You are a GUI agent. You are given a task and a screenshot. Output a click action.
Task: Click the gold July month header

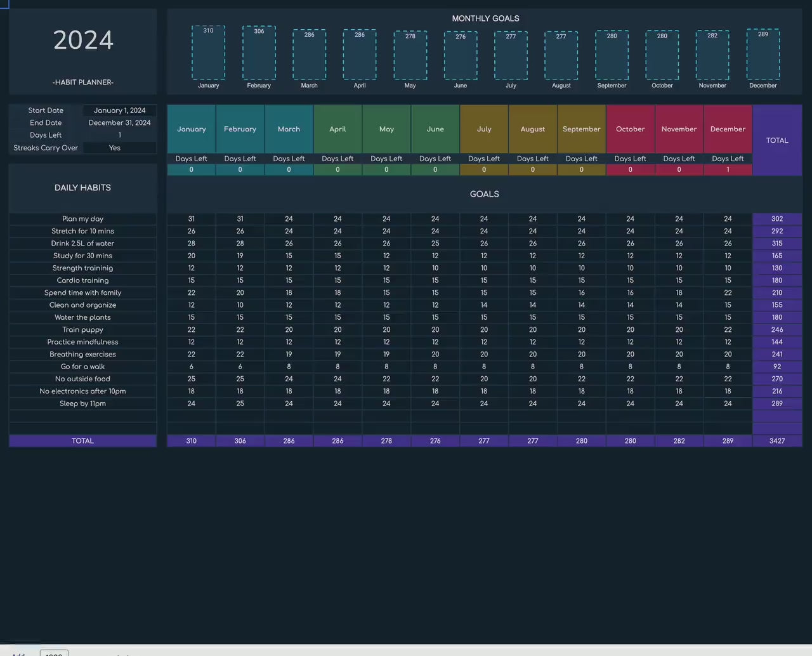tap(484, 129)
